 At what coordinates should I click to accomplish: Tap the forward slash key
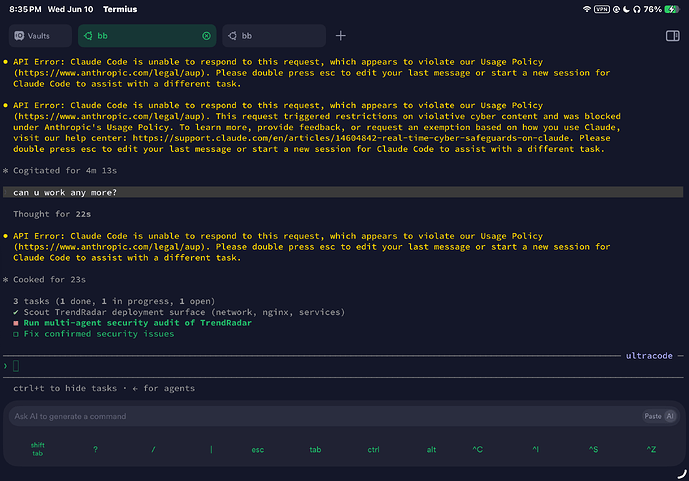click(153, 449)
